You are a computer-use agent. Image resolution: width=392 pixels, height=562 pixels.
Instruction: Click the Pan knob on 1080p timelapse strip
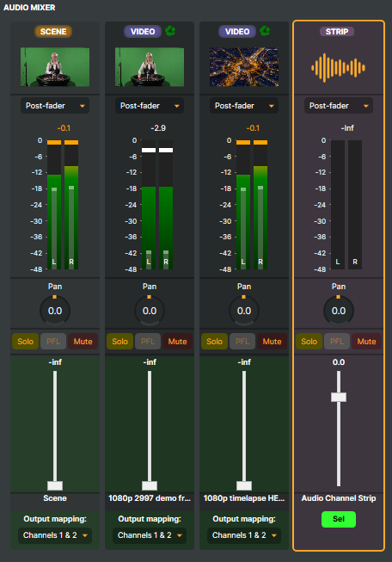click(x=244, y=311)
